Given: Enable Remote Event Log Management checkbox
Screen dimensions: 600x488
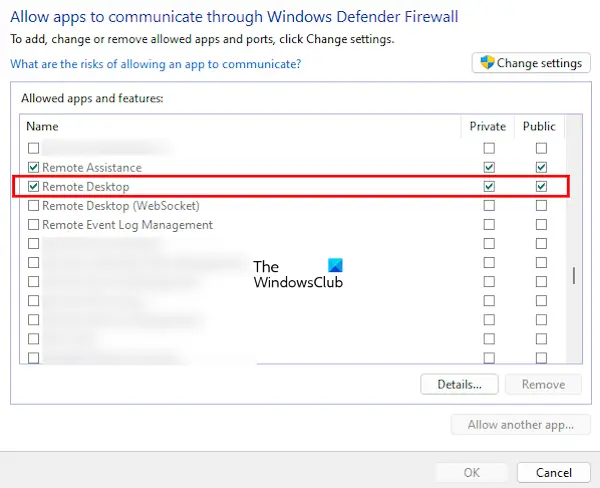Looking at the screenshot, I should (34, 224).
